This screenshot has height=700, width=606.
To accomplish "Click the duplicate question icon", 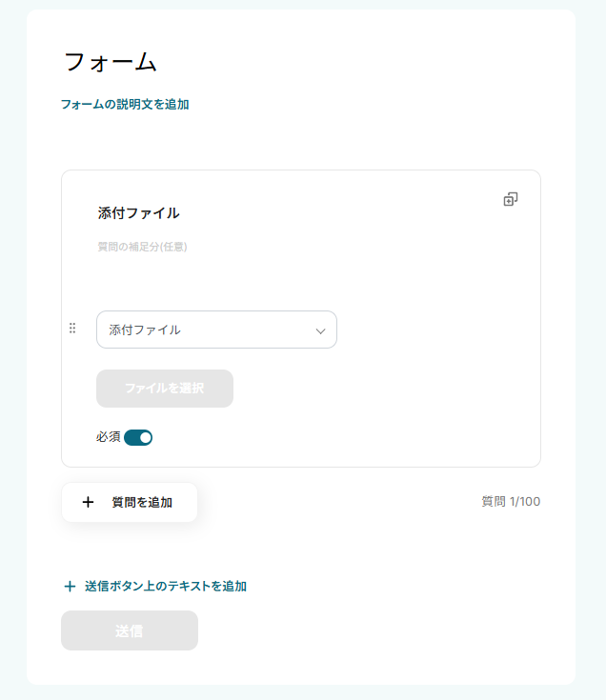I will tap(511, 199).
